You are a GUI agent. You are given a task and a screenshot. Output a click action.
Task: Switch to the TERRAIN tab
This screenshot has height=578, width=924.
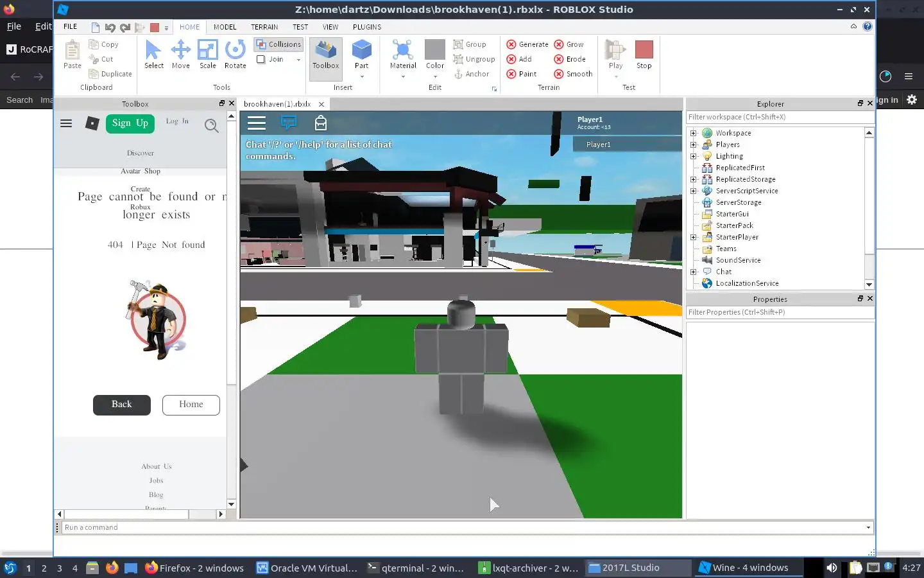(x=264, y=27)
